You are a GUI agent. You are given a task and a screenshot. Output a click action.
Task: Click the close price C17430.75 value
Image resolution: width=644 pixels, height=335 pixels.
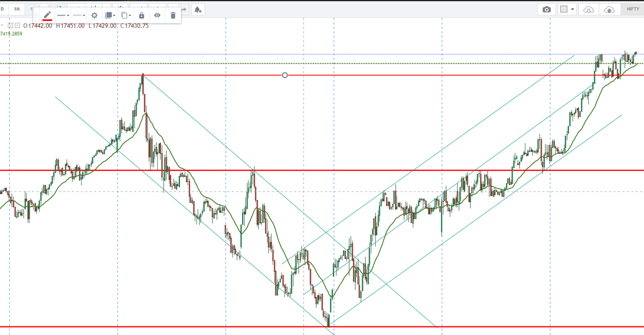134,26
